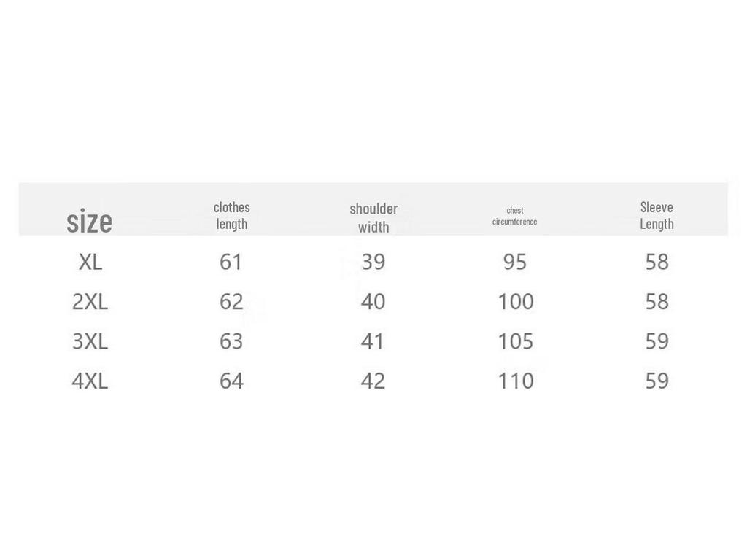Screen dimensions: 747x560
Task: Select the "clothes length" header
Action: click(x=231, y=215)
